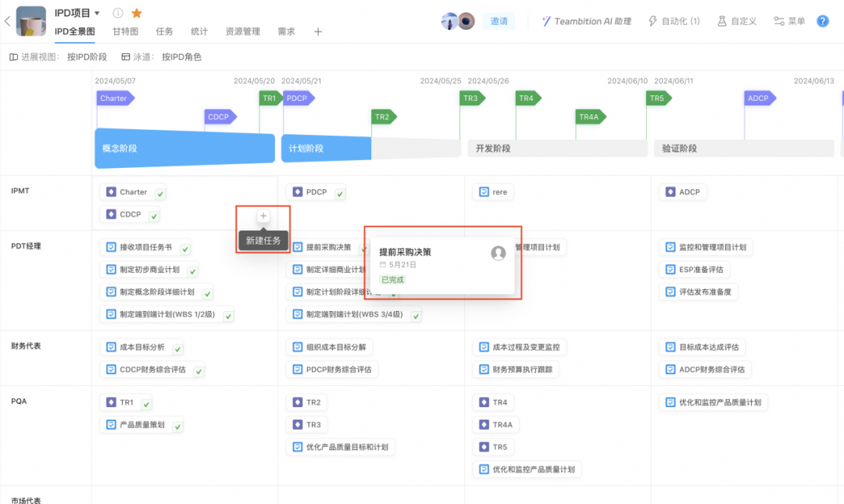Viewport: 844px width, 504px height.
Task: Click the 邀请 invite button
Action: 499,21
